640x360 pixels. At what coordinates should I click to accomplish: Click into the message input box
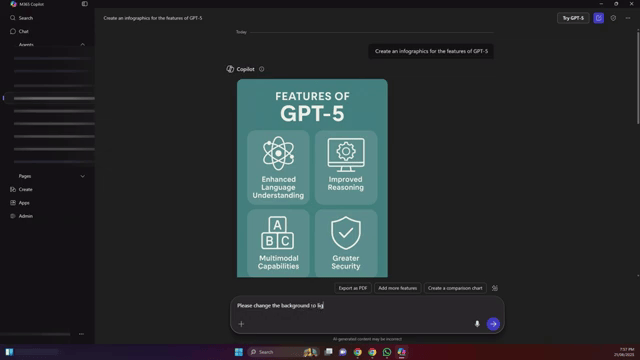367,306
